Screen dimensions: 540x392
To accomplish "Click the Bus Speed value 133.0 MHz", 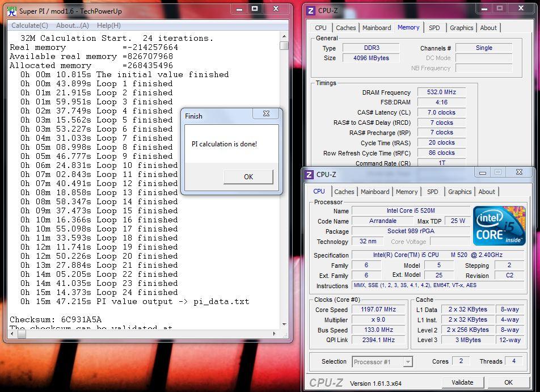I will (378, 330).
